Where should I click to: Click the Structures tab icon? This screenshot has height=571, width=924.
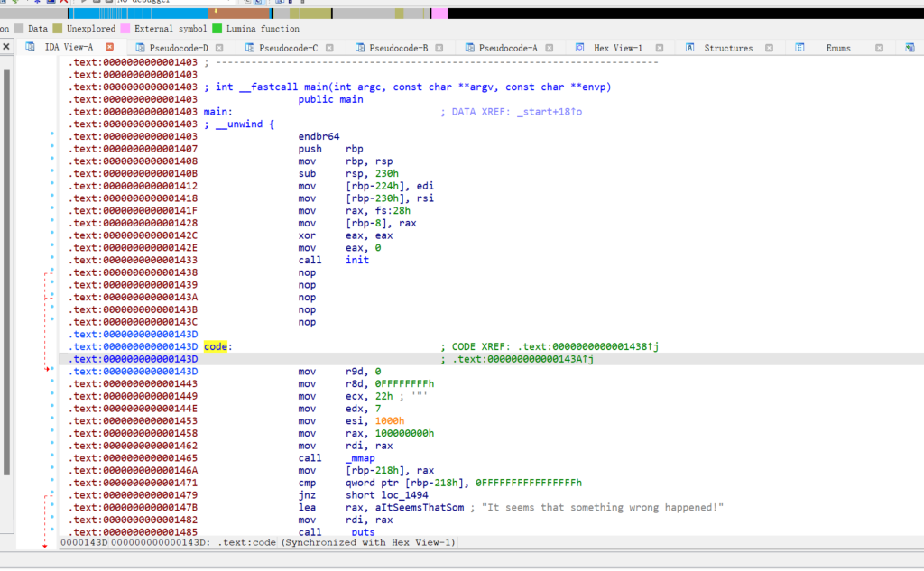click(690, 48)
